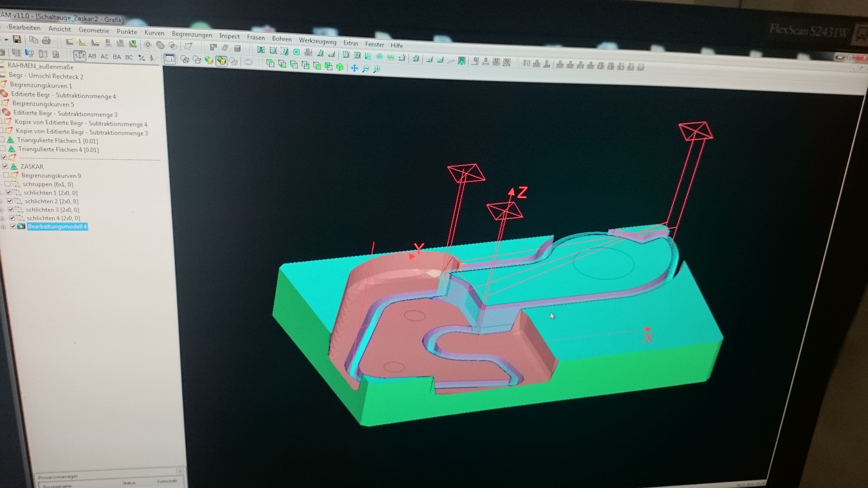Click the Begrenzungskurven 9 row icon
This screenshot has height=488, width=868.
14,175
